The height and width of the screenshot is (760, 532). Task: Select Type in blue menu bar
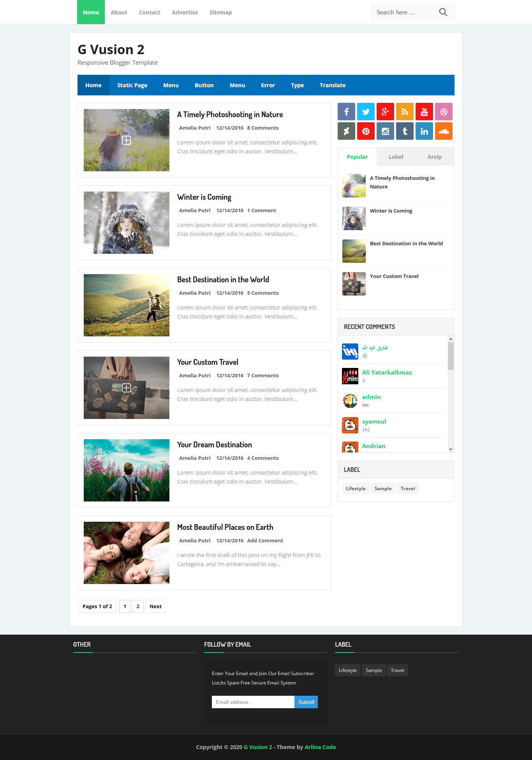click(x=297, y=85)
